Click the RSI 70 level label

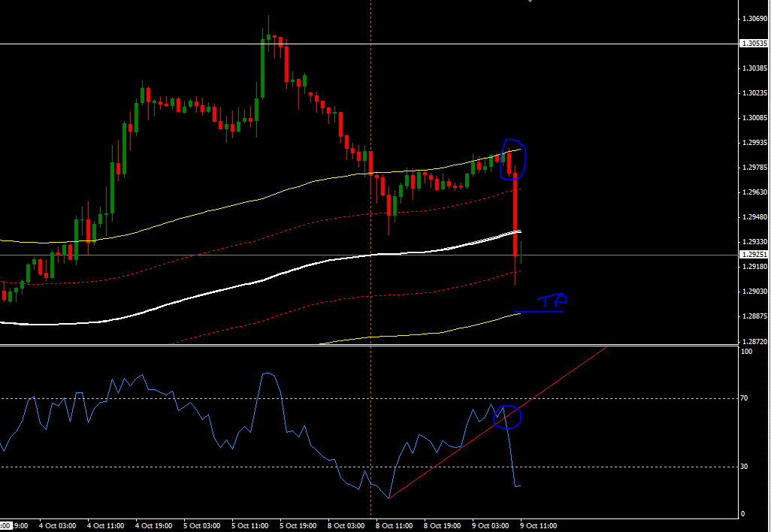(745, 397)
